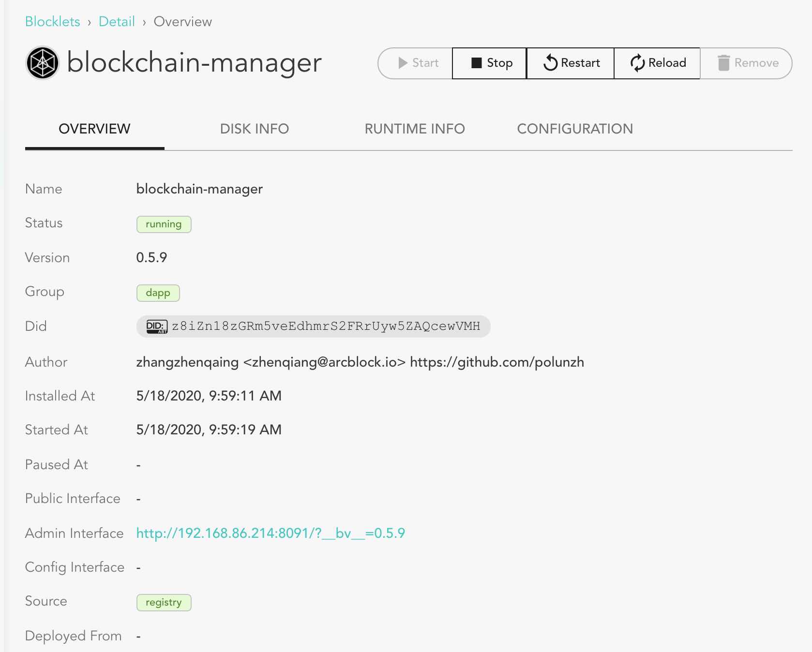Switch to the Disk Info tab
The image size is (812, 652).
tap(254, 129)
